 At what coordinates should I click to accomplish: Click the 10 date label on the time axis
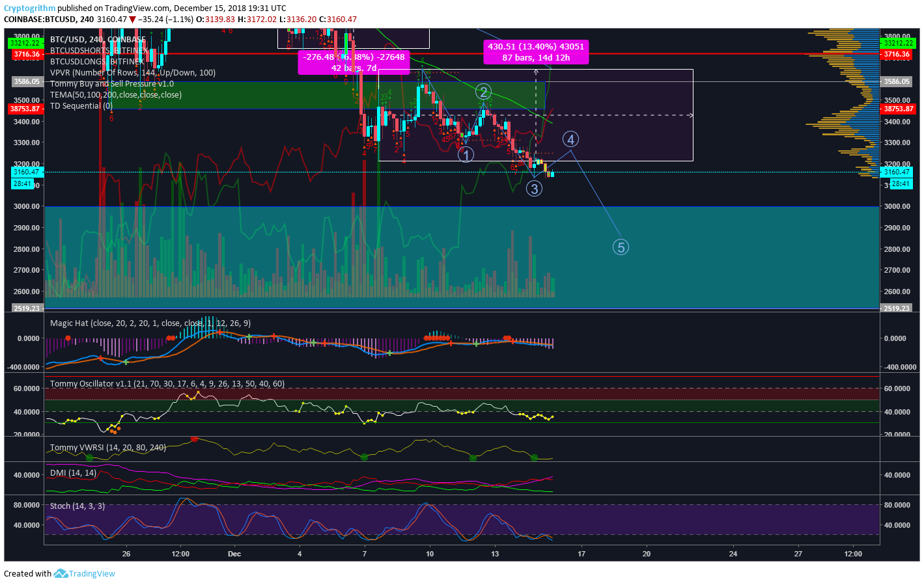[430, 554]
